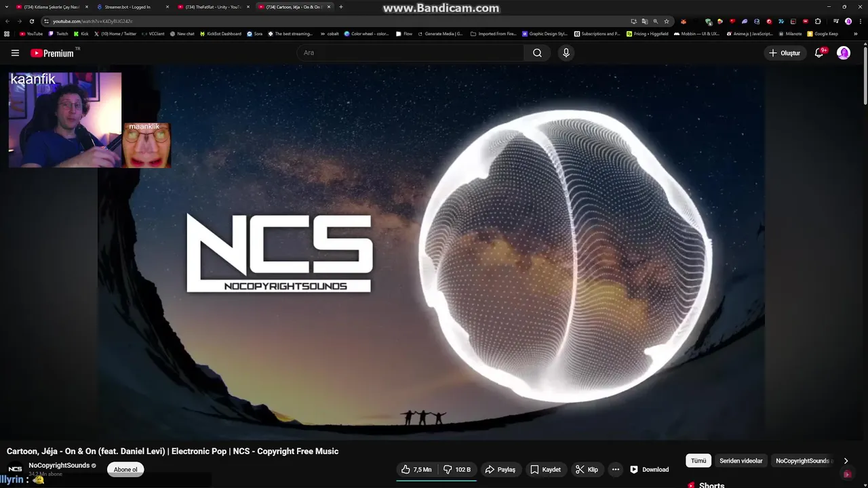Open more actions three-dot menu
Image resolution: width=868 pixels, height=488 pixels.
[615, 469]
